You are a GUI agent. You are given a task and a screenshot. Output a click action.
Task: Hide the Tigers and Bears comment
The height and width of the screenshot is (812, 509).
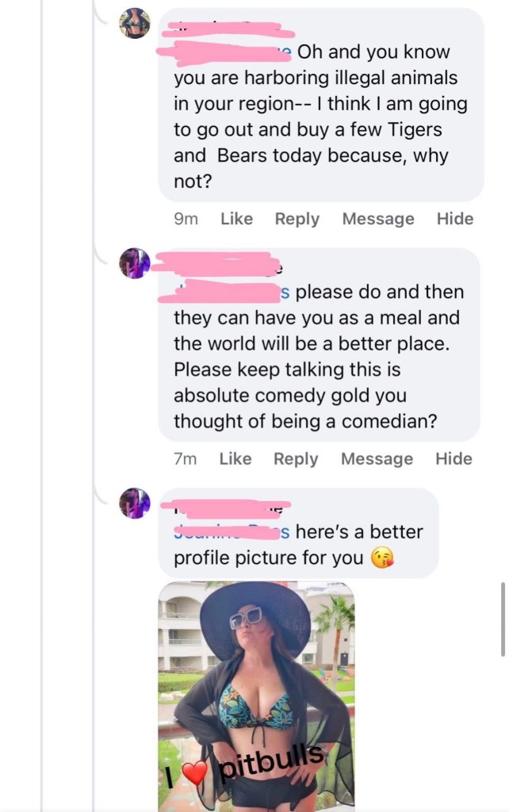pos(455,219)
